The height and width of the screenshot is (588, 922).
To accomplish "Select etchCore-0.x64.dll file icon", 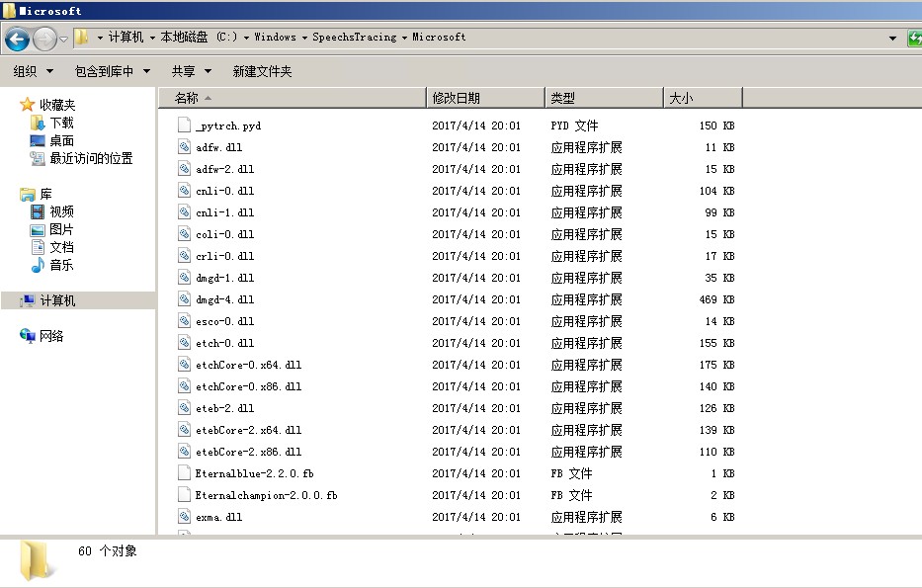I will click(x=185, y=365).
